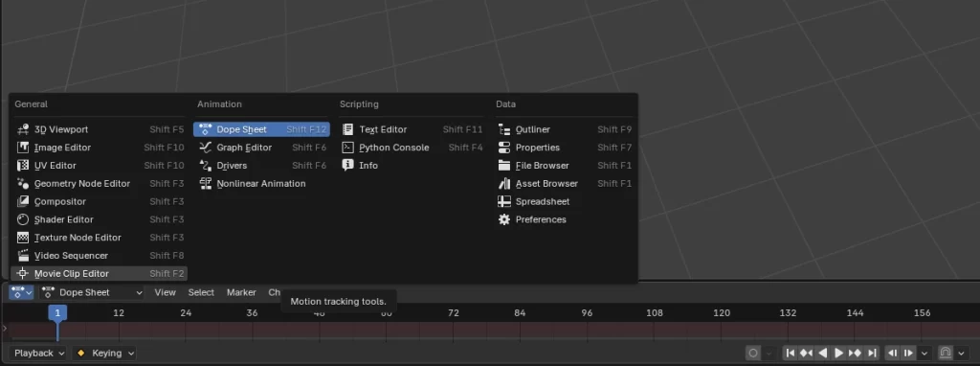Open the View menu in Dope Sheet header
Viewport: 980px width, 366px height.
(x=165, y=292)
